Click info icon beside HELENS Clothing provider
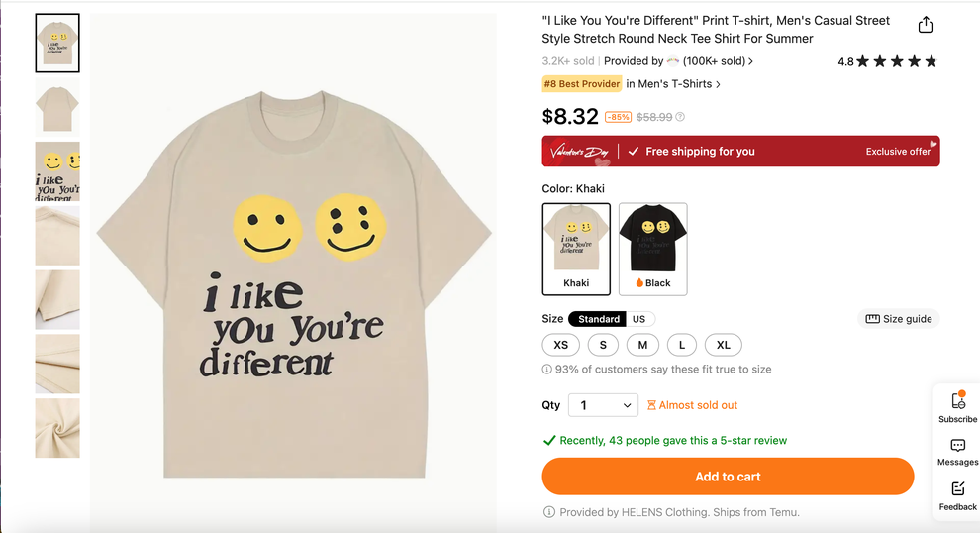This screenshot has height=533, width=980. point(548,512)
